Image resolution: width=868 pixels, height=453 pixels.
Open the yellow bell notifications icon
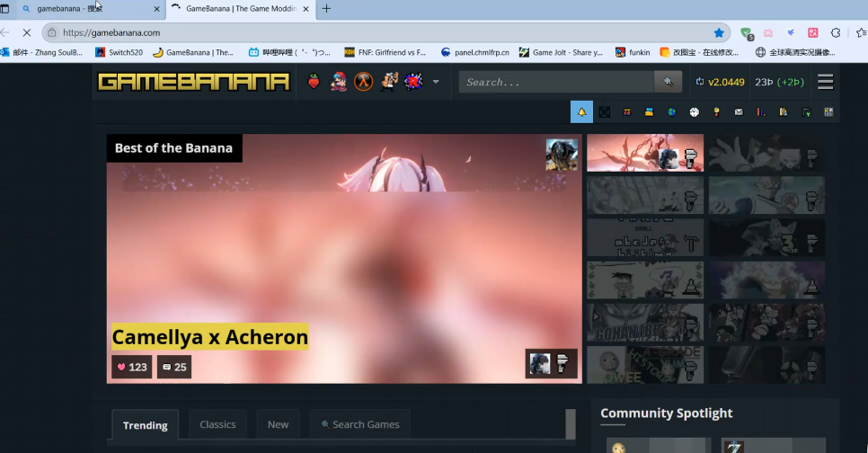[x=581, y=111]
